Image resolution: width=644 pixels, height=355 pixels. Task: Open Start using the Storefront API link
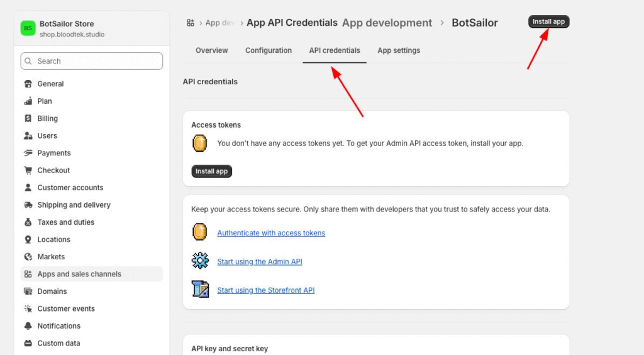click(x=266, y=290)
